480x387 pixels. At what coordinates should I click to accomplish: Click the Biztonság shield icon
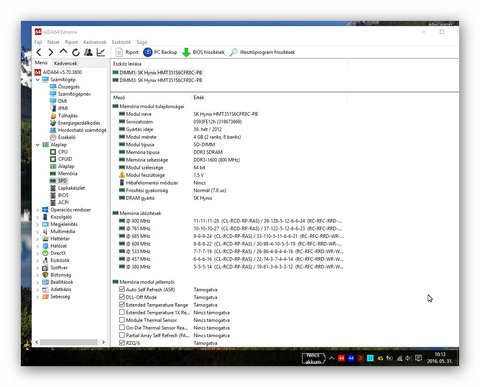[x=45, y=275]
